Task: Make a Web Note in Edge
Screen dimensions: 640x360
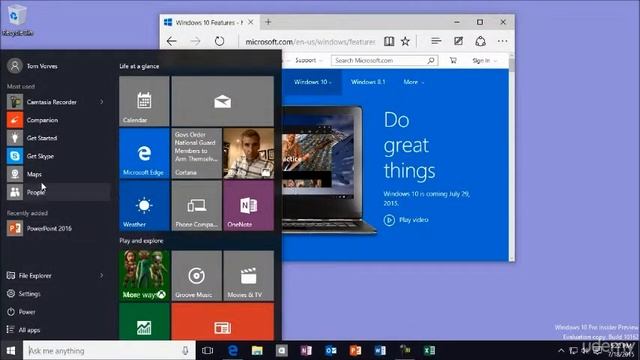Action: 458,41
